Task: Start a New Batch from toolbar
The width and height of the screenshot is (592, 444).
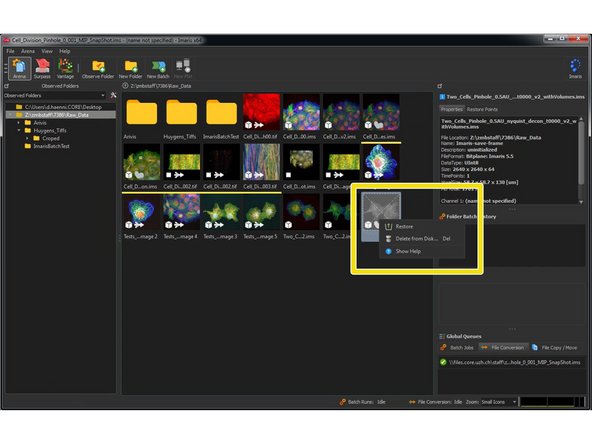Action: point(158,68)
